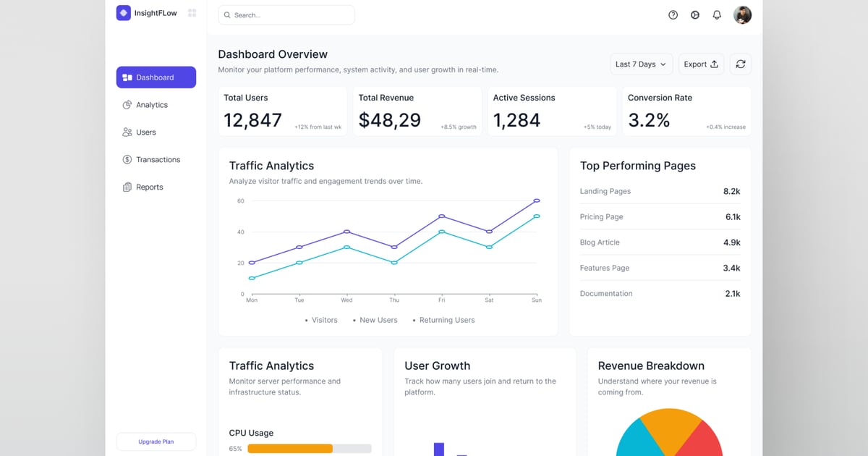Toggle the Visitors legend item

pos(323,320)
